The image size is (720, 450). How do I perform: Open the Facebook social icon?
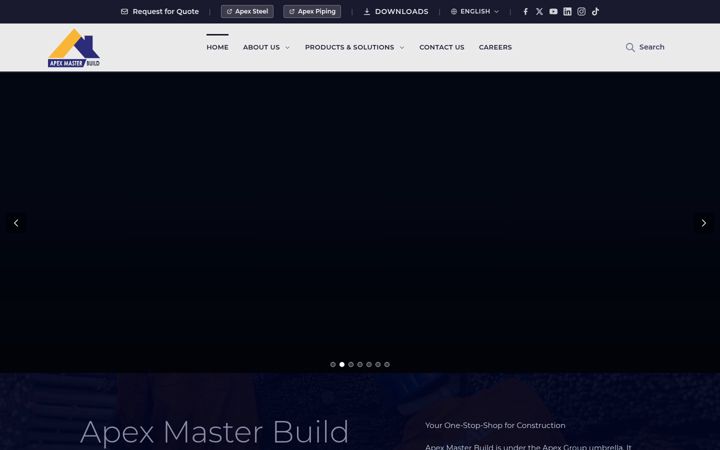(x=525, y=11)
